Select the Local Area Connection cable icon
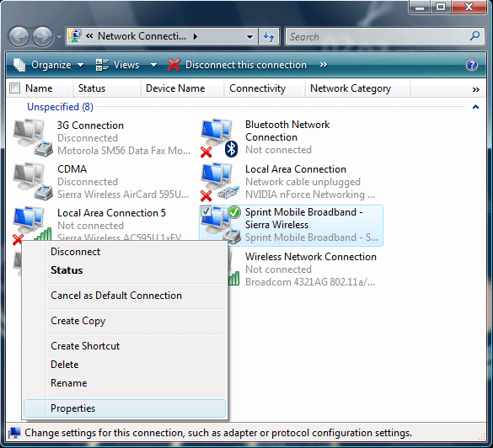The width and height of the screenshot is (493, 448). [219, 182]
